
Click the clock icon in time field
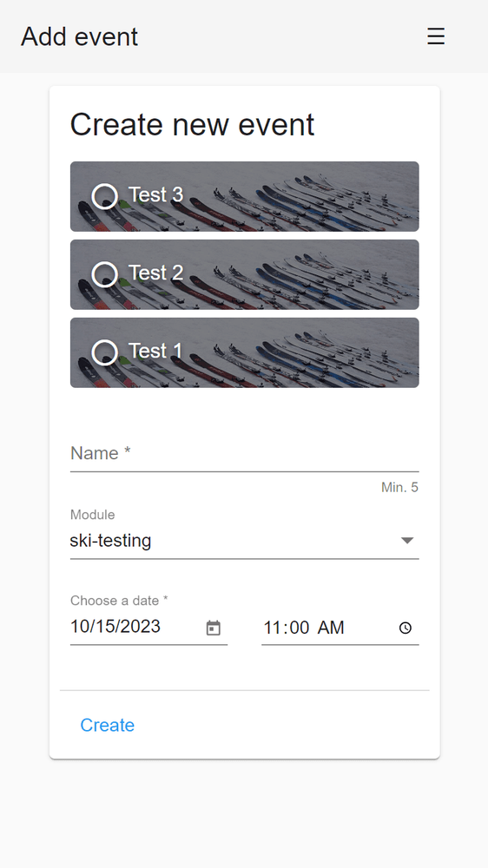[406, 628]
